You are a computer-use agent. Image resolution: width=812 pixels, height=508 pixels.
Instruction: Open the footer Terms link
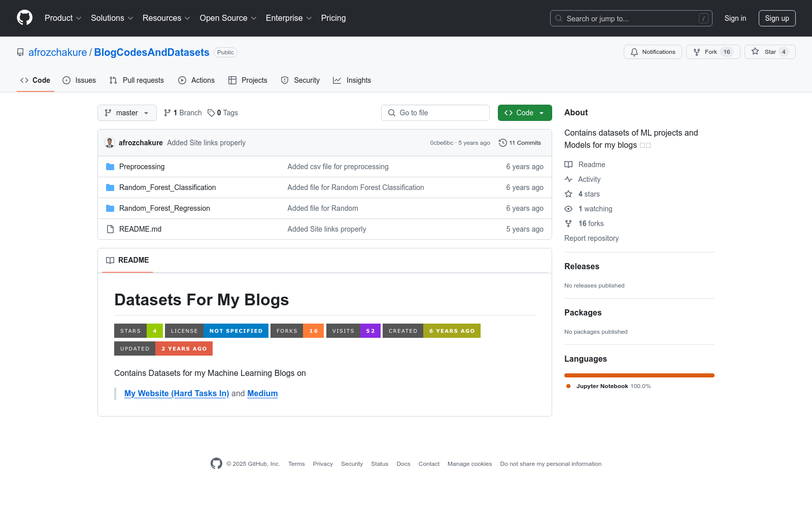click(x=296, y=464)
